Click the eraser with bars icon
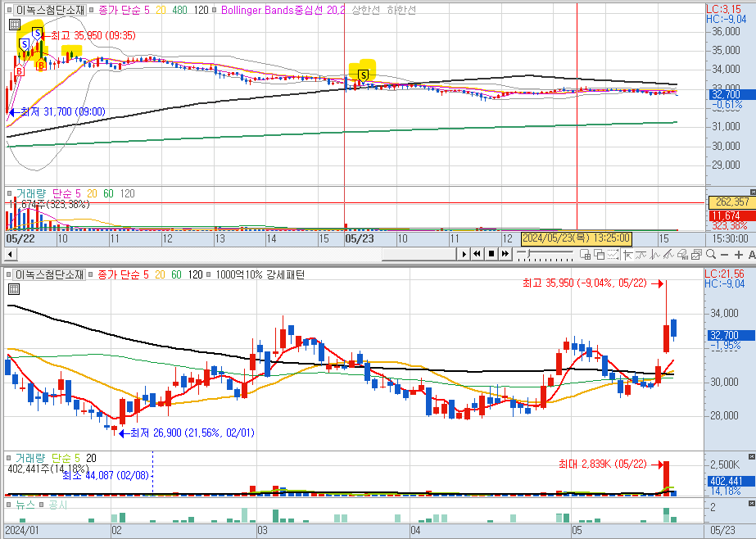The width and height of the screenshot is (756, 539). tap(682, 254)
